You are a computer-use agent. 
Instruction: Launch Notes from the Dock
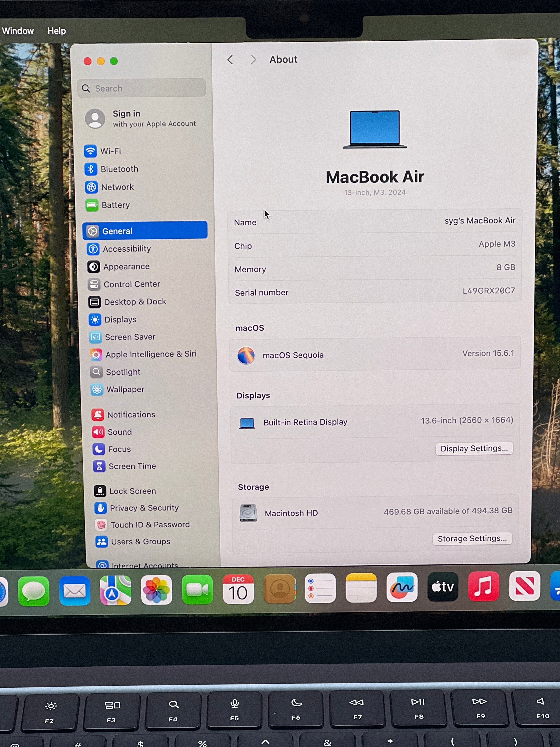361,588
